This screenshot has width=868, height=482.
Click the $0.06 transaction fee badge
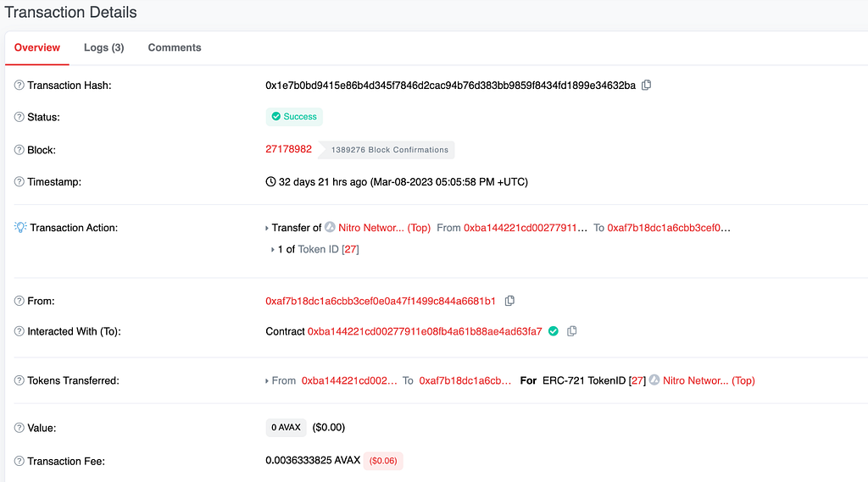tap(383, 461)
